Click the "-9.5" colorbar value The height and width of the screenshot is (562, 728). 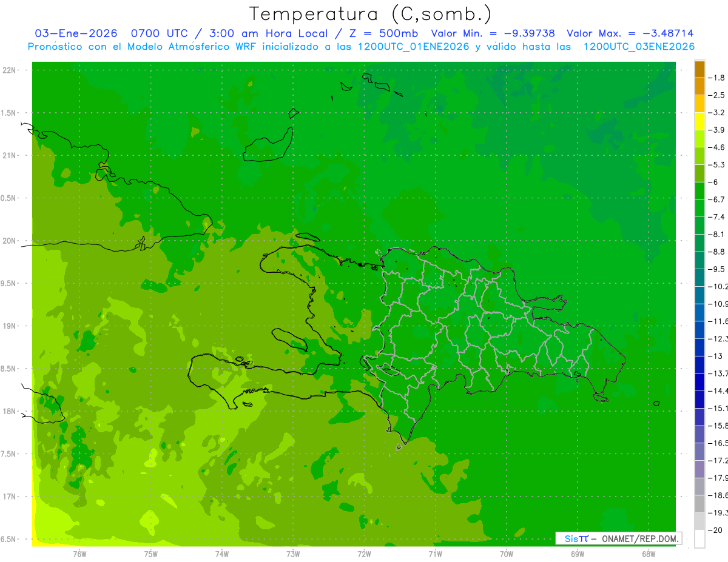pyautogui.click(x=716, y=269)
